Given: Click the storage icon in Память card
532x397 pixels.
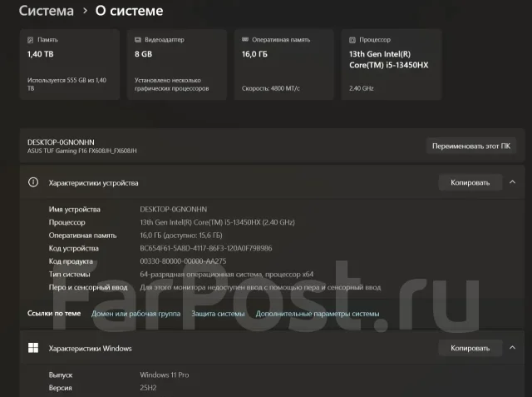Looking at the screenshot, I should tap(30, 40).
